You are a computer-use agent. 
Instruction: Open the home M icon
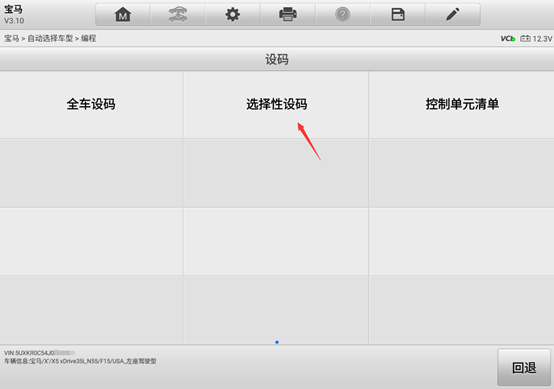123,14
